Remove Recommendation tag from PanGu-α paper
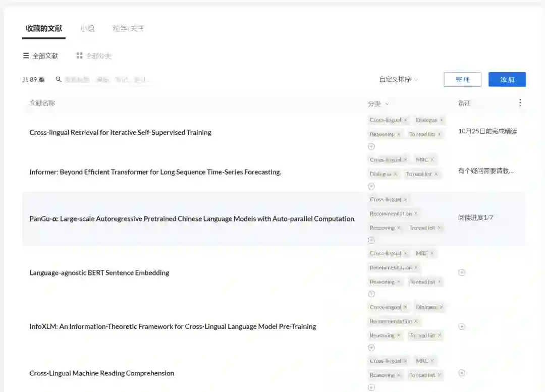Viewport: 545px width, 392px height. (416, 214)
